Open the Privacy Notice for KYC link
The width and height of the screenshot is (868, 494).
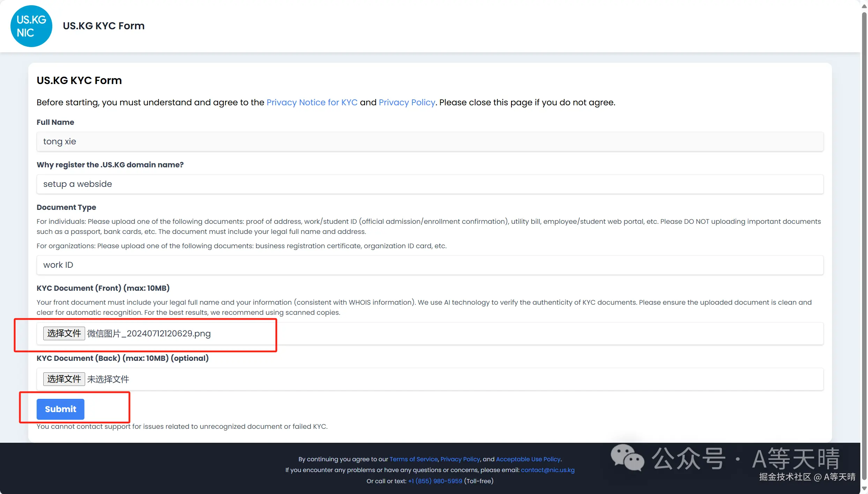(312, 102)
